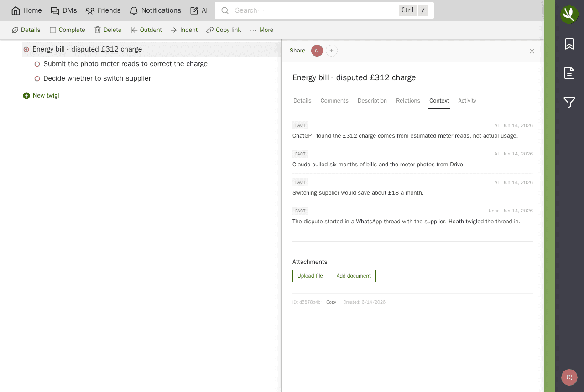Click the FACT tag on the ChatGPT entry
The image size is (584, 392).
click(300, 125)
